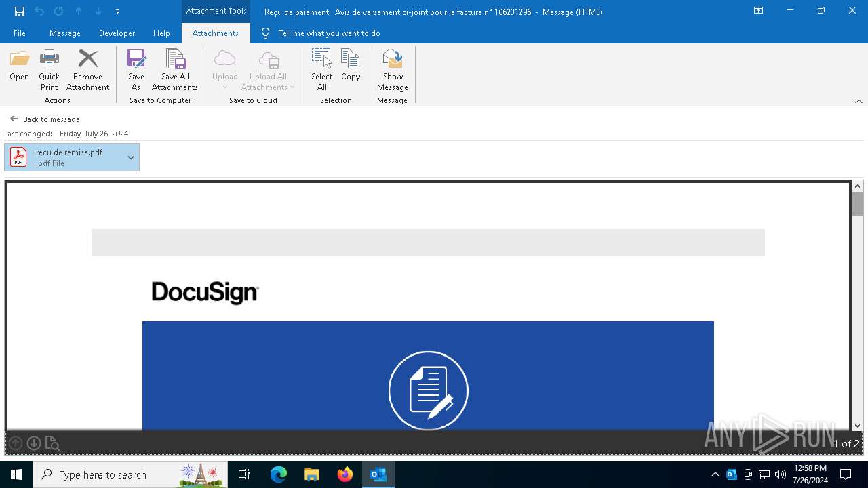Open the selected attachment
Image resolution: width=868 pixels, height=488 pixels.
click(19, 66)
